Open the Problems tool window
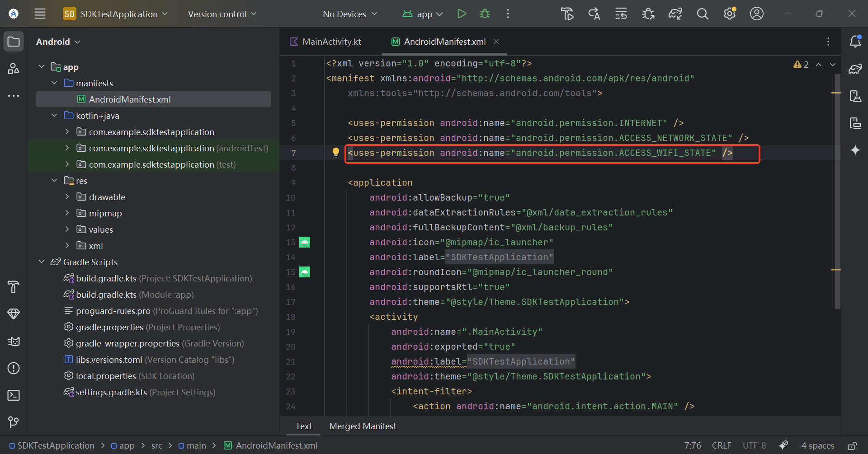Screen dimensions: 868x454 [x=13, y=368]
